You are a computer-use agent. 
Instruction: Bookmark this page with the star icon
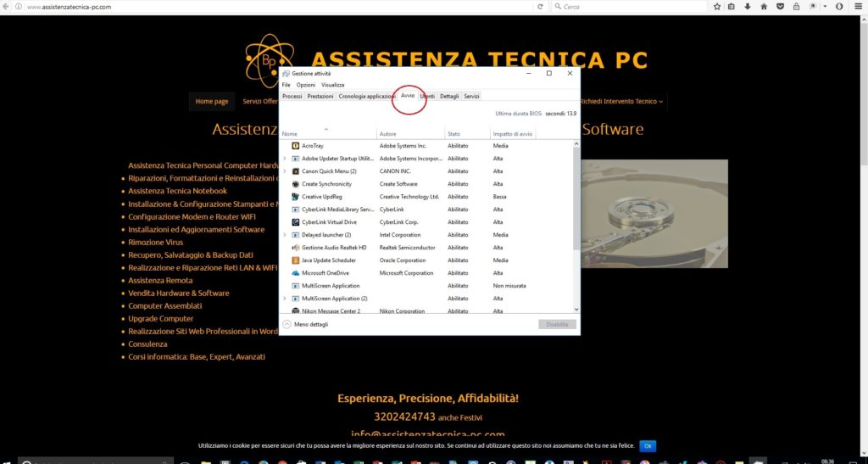(717, 7)
